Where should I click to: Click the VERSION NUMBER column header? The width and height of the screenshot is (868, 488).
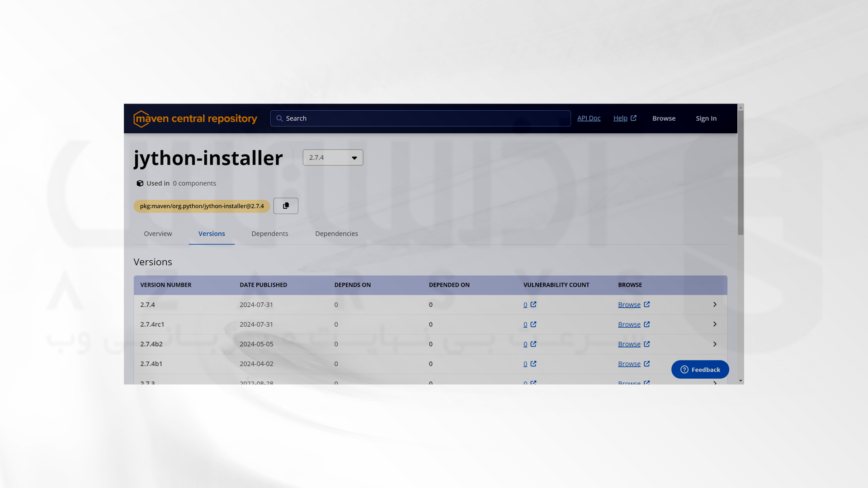point(165,285)
